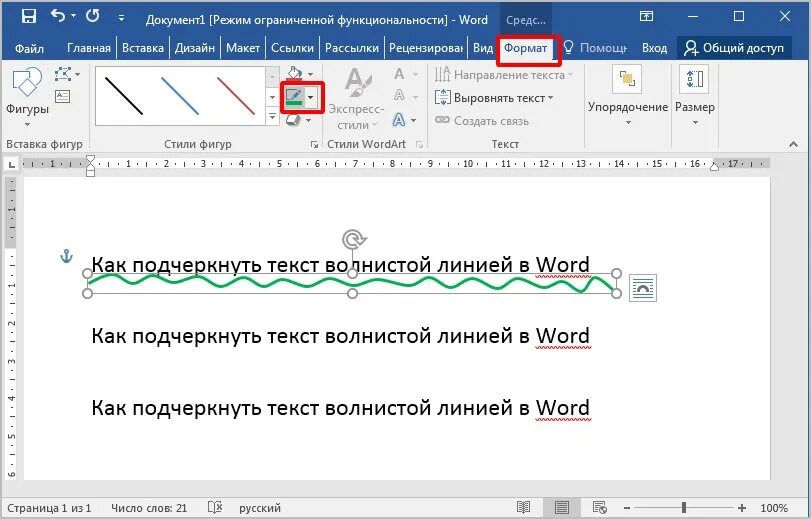Open the Рецензирование tab

pos(426,48)
